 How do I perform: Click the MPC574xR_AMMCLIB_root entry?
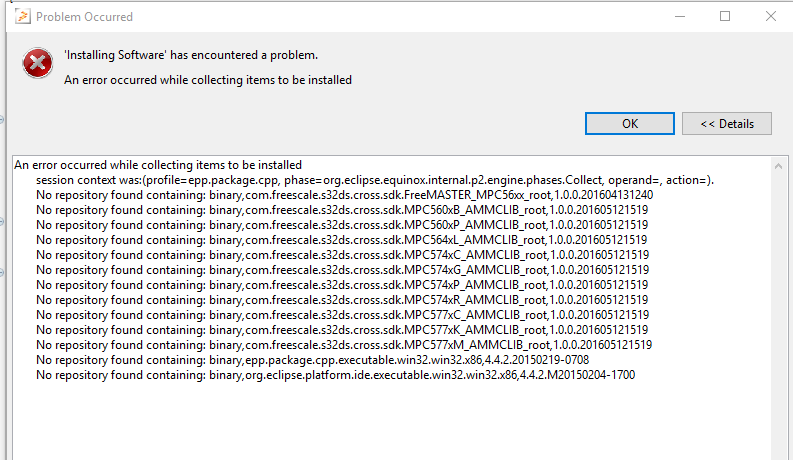coord(341,300)
